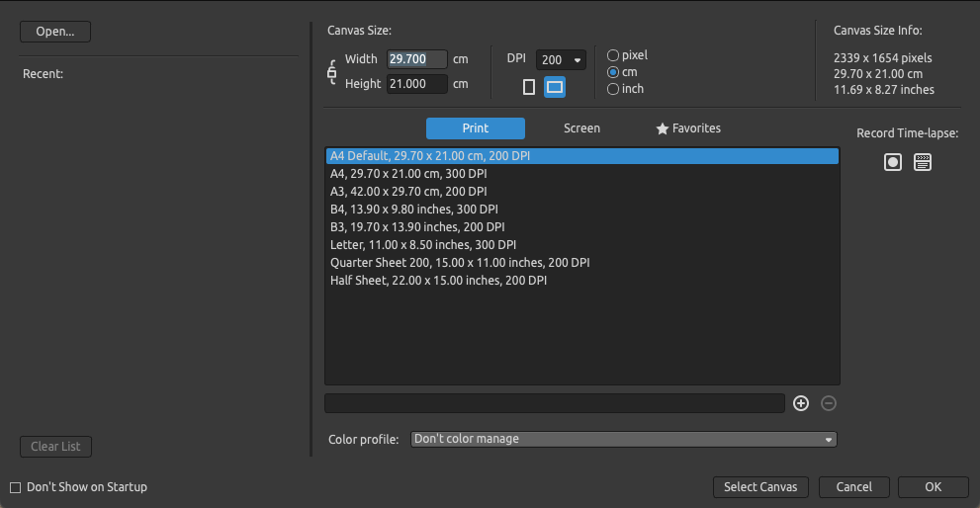
Task: Switch to the Print tab
Action: click(476, 128)
